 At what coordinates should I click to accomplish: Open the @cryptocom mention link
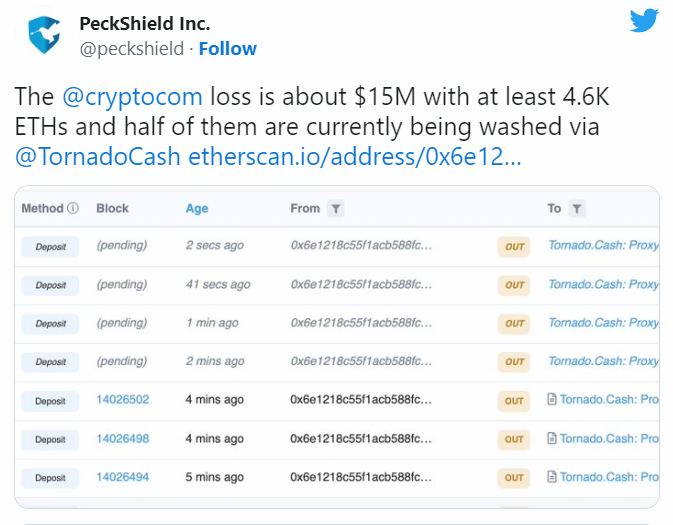click(x=132, y=98)
